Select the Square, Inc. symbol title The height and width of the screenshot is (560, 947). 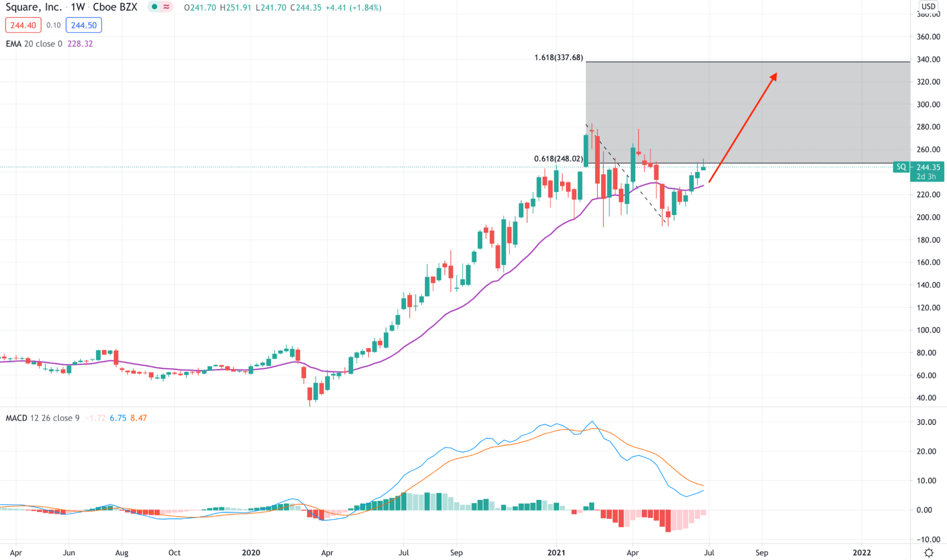click(34, 7)
